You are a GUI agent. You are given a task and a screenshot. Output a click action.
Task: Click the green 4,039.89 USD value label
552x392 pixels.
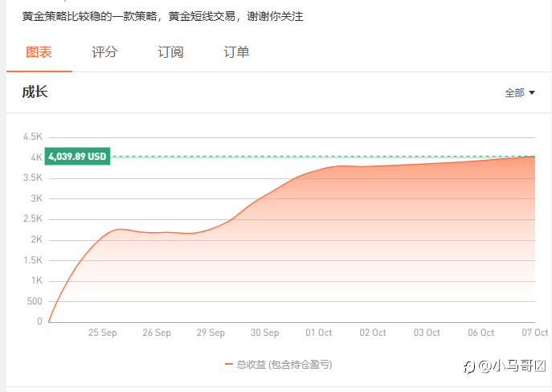77,156
